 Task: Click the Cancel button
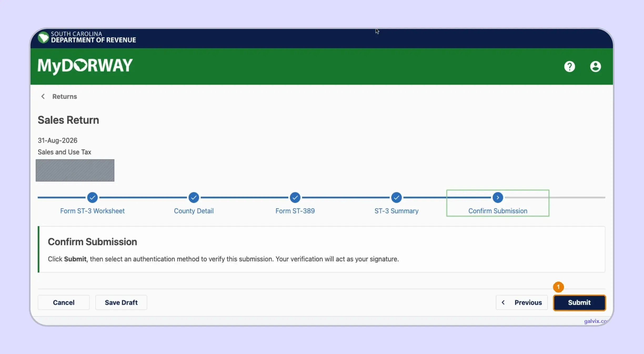point(64,302)
